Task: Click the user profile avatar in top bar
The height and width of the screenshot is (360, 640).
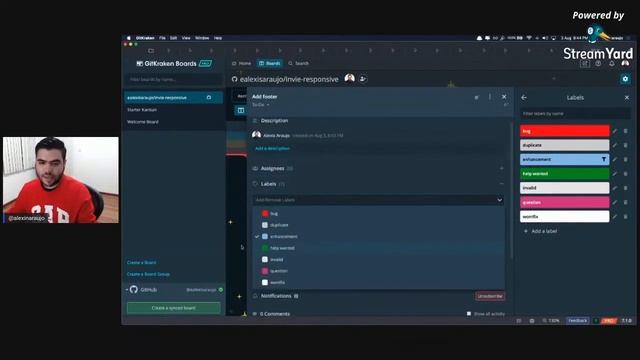Action: pos(625,63)
